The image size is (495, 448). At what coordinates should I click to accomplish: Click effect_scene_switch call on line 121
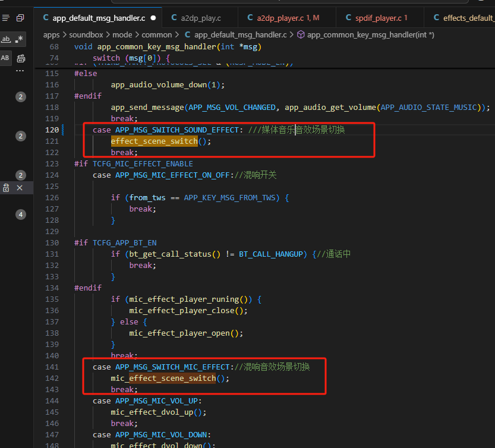pyautogui.click(x=155, y=141)
